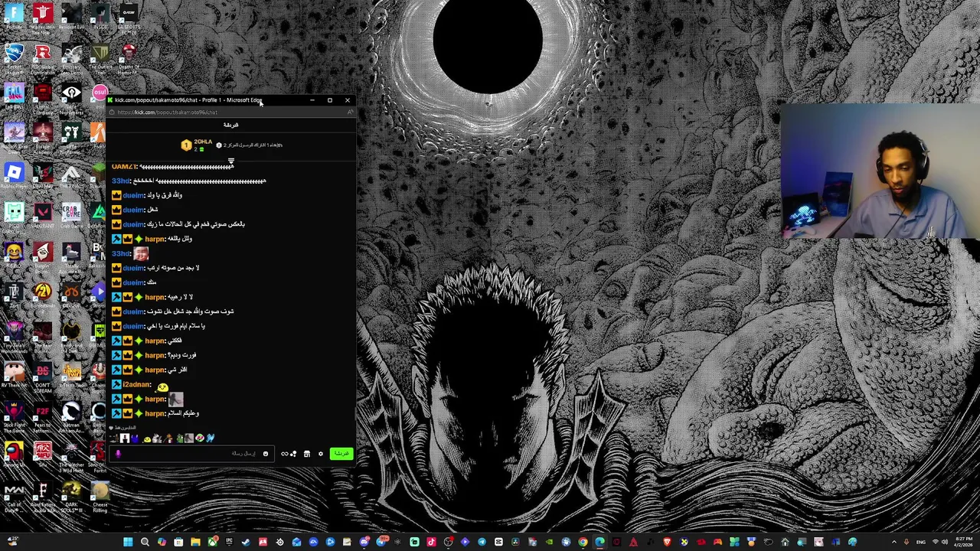
Task: Click the purple microphone icon in chat input
Action: pos(118,454)
